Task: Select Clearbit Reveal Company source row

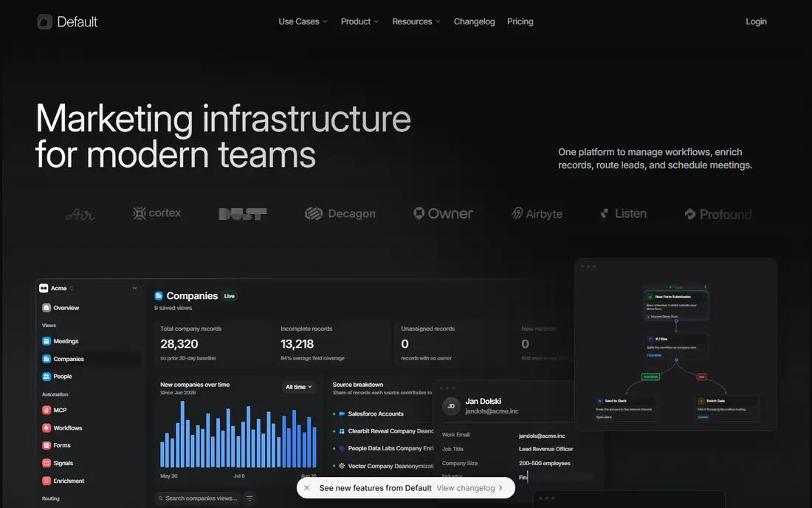Action: pyautogui.click(x=382, y=431)
